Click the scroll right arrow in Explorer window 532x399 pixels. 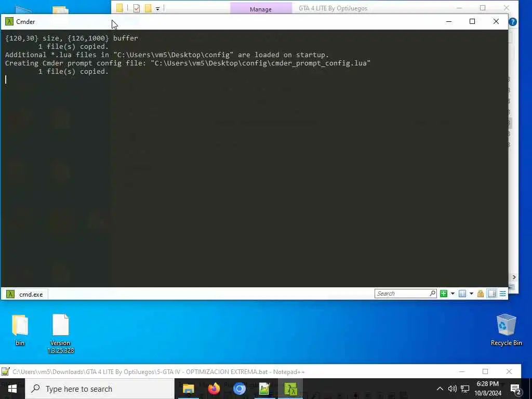pyautogui.click(x=514, y=277)
